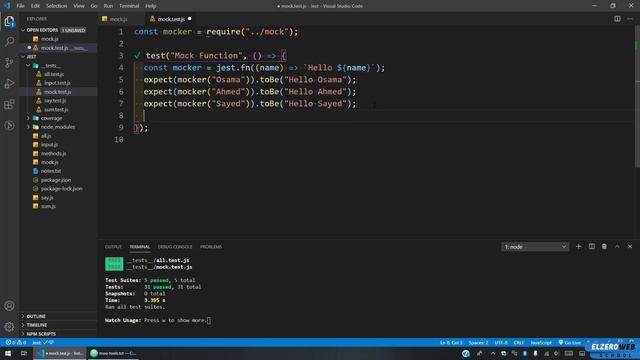Viewport: 640px width, 360px height.
Task: Switch to the OUTPUT panel tab
Action: point(113,247)
